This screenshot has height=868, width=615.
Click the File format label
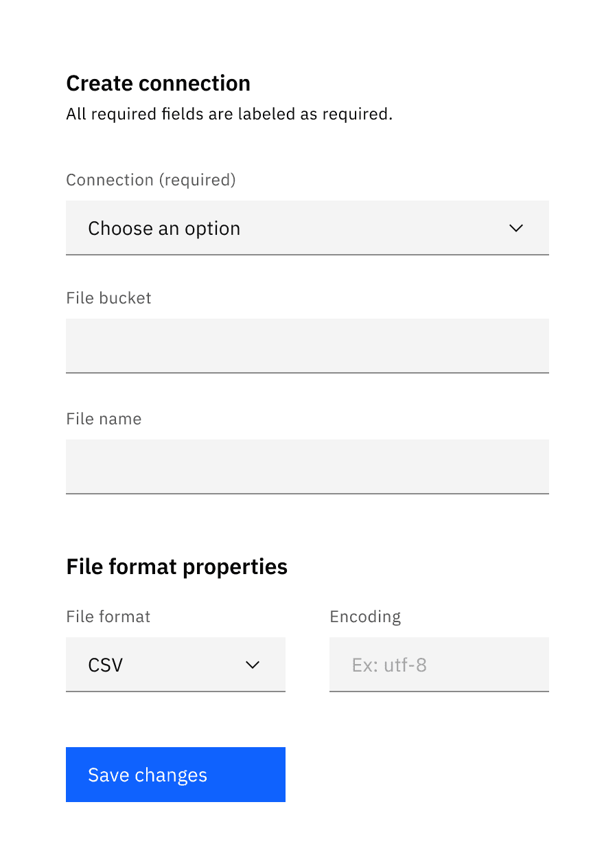click(x=108, y=617)
